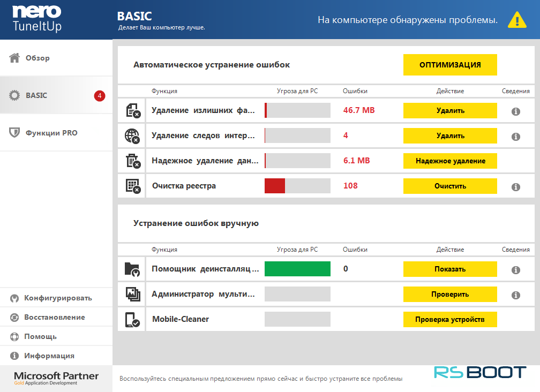Image resolution: width=540 pixels, height=392 pixels.
Task: Click the Очистить registry button
Action: [450, 186]
